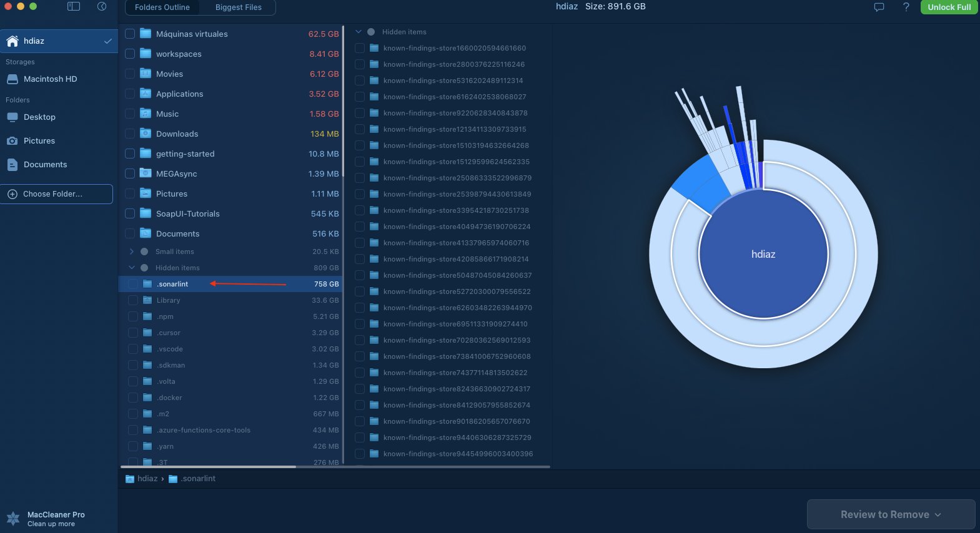Tick the workspaces folder checkbox
Screen dimensions: 980x533
[x=130, y=54]
